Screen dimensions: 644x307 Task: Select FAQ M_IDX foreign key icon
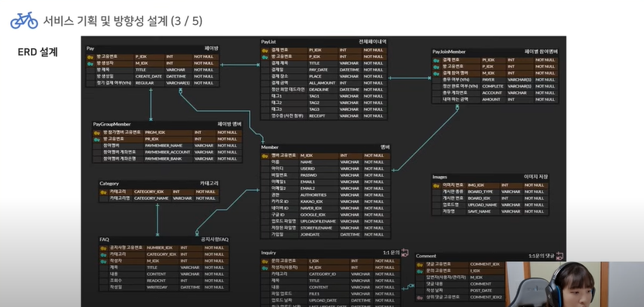click(103, 261)
